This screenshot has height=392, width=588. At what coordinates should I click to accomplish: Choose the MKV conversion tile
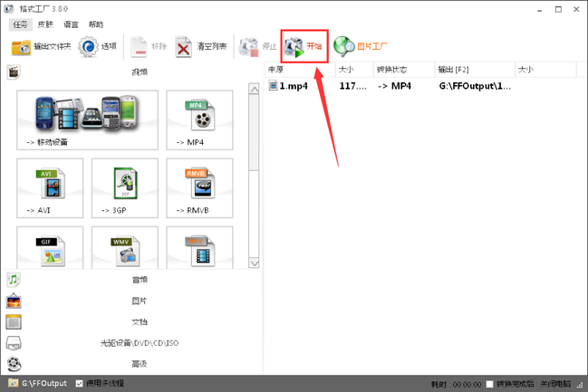[x=200, y=248]
